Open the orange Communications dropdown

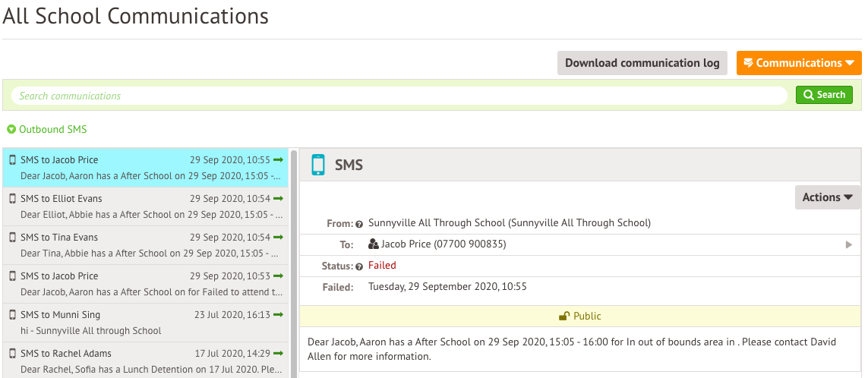[x=798, y=63]
